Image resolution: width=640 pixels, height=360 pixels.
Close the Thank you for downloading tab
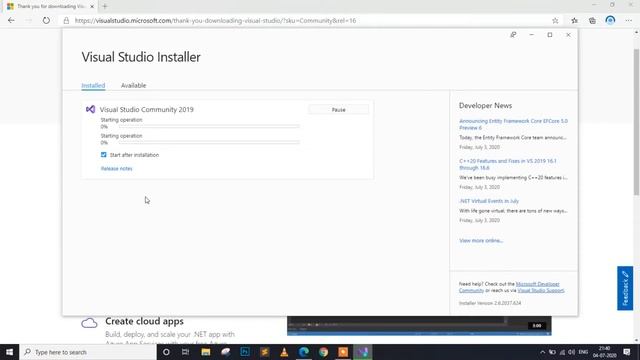click(x=92, y=7)
